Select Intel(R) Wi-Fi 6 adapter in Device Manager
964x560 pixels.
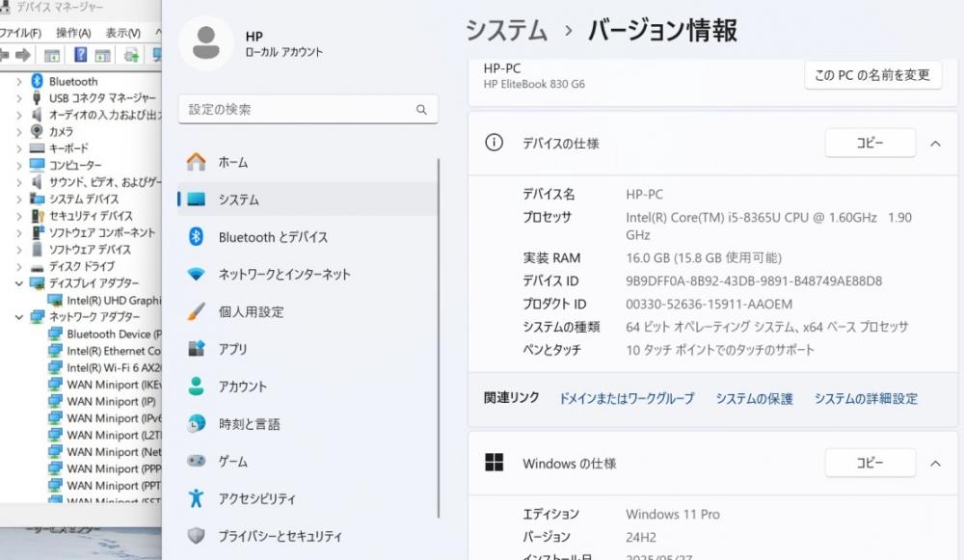tap(114, 367)
